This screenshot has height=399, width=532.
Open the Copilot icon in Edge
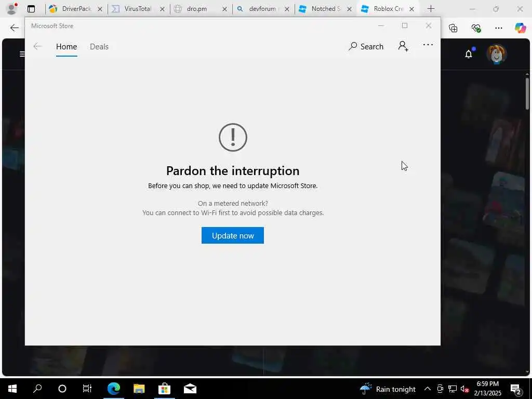[520, 28]
